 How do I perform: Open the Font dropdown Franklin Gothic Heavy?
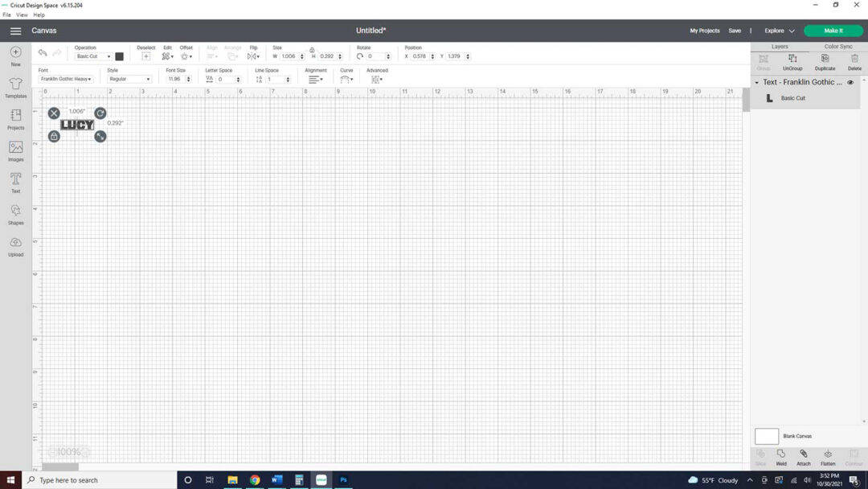(x=66, y=79)
